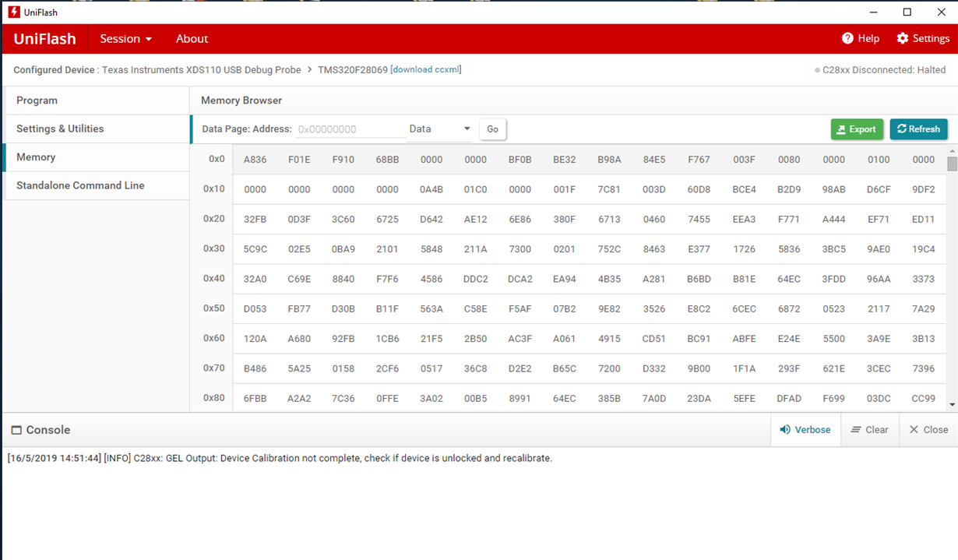Click the Address input field
Screen dimensions: 958x560
[x=350, y=129]
